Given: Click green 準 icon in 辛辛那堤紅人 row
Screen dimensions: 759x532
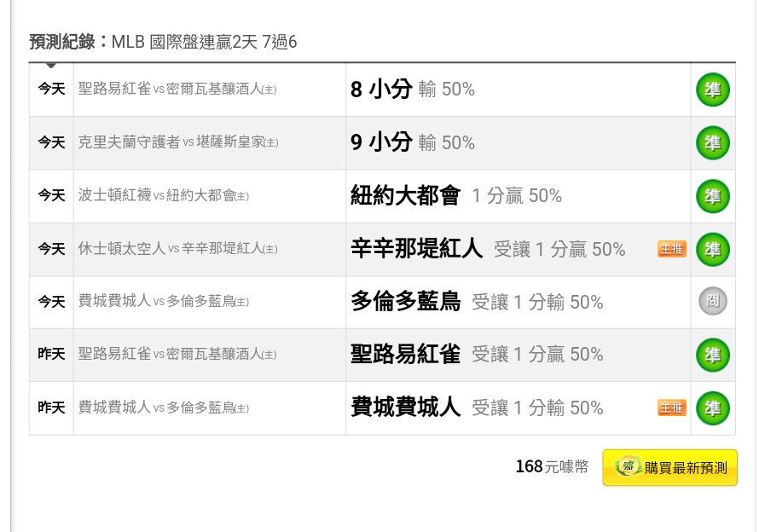Looking at the screenshot, I should click(713, 249).
